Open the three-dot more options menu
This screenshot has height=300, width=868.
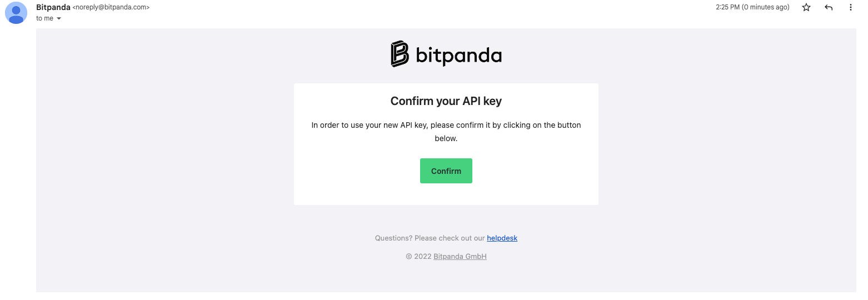click(x=851, y=8)
